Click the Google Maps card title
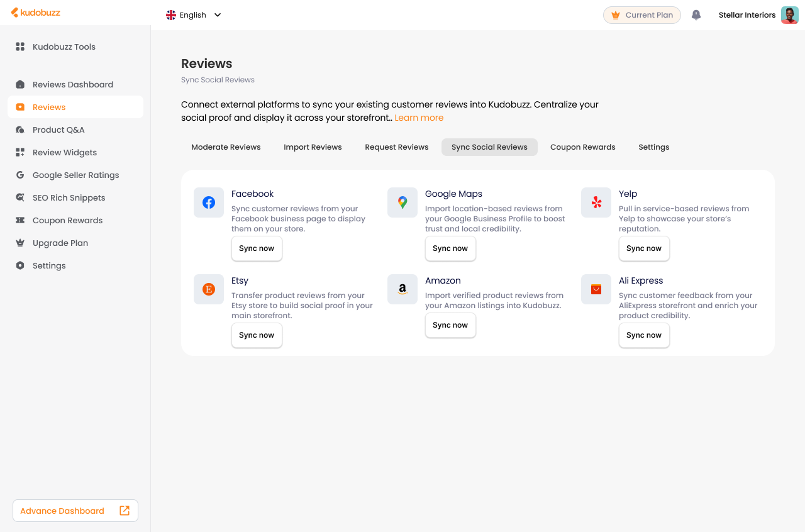 pyautogui.click(x=453, y=194)
